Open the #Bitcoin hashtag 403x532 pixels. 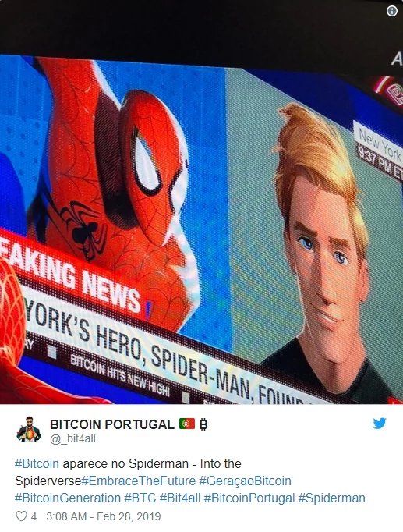37,463
